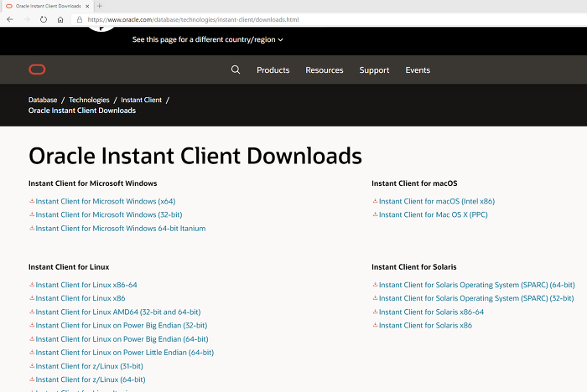587x392 pixels.
Task: Click download icon beside Solaris SPARC (32-bit)
Action: [x=375, y=298]
